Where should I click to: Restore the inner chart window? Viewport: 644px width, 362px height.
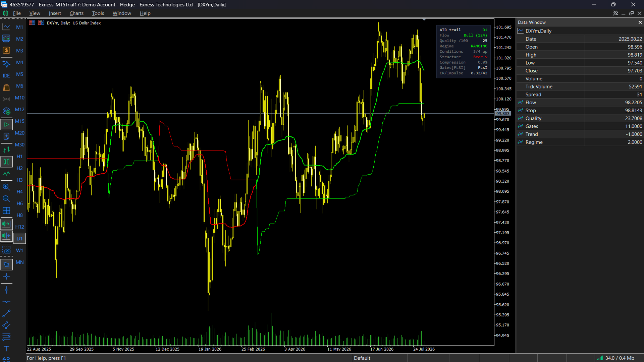pyautogui.click(x=631, y=13)
